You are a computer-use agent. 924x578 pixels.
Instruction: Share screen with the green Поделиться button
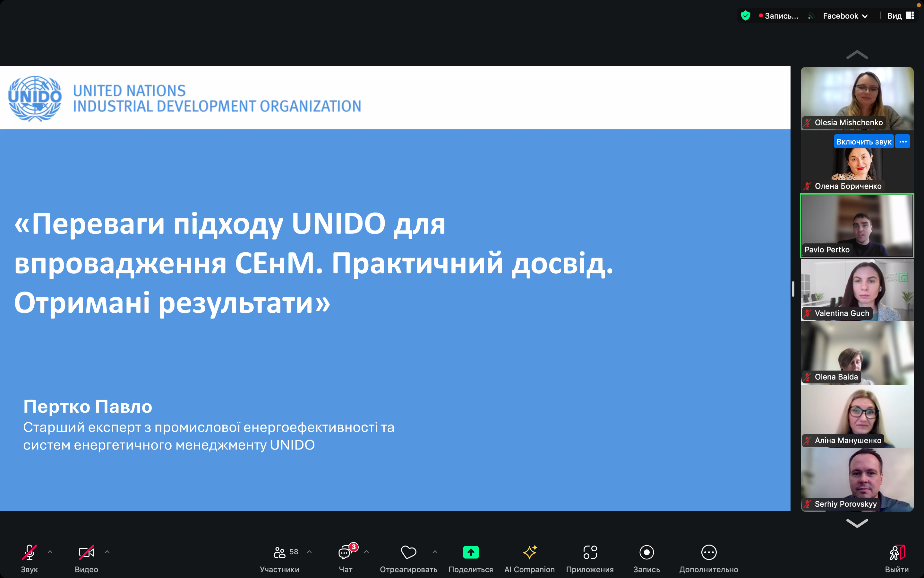click(471, 558)
